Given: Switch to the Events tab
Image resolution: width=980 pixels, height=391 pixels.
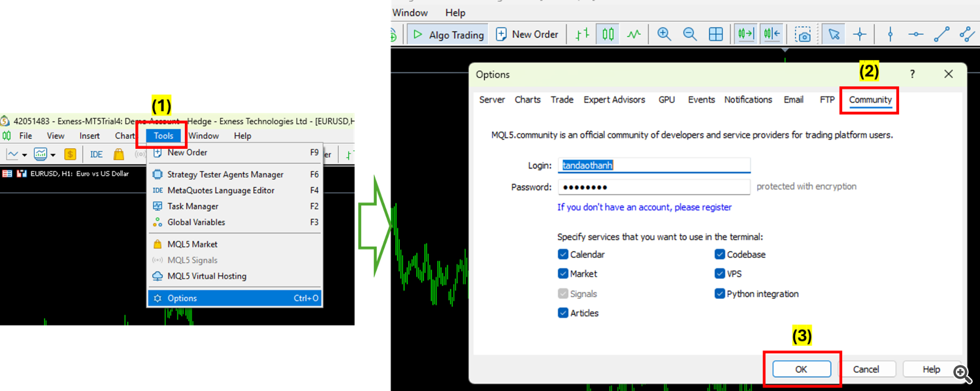Looking at the screenshot, I should 701,100.
